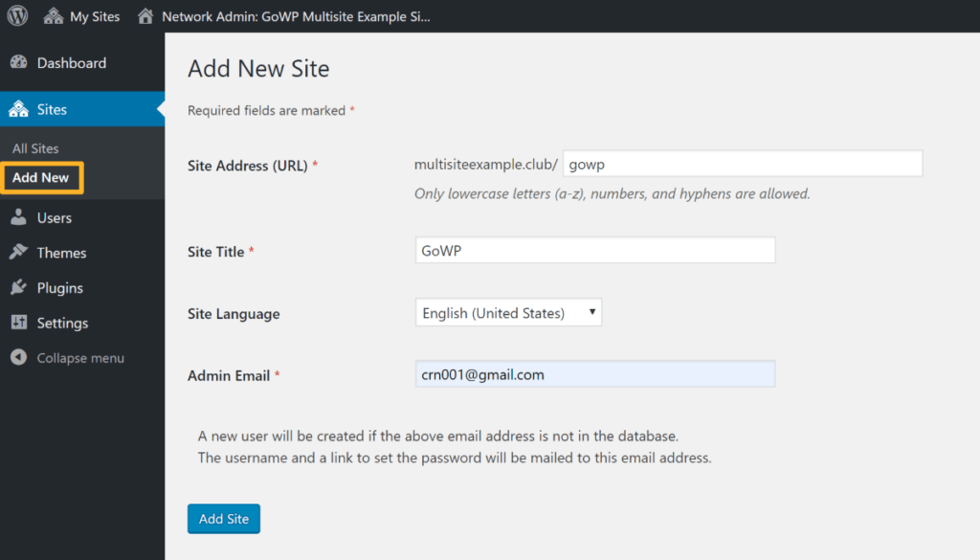Click the Themes brush icon

pos(19,253)
